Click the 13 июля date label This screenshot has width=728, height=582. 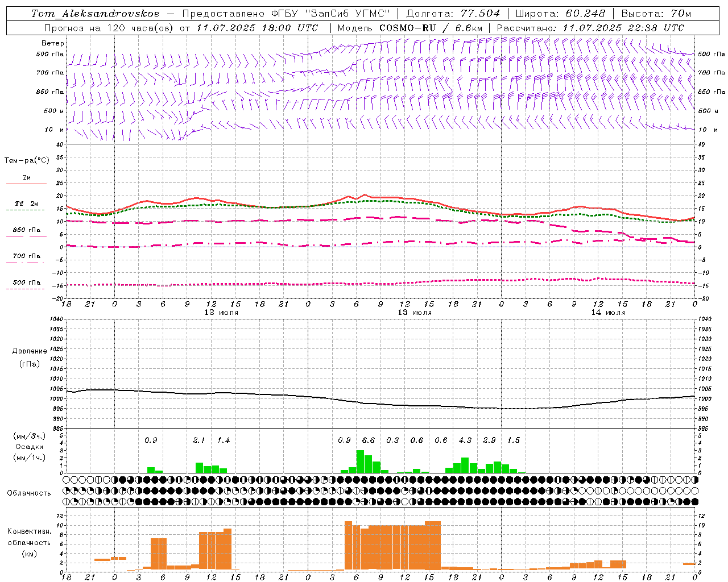pyautogui.click(x=415, y=313)
